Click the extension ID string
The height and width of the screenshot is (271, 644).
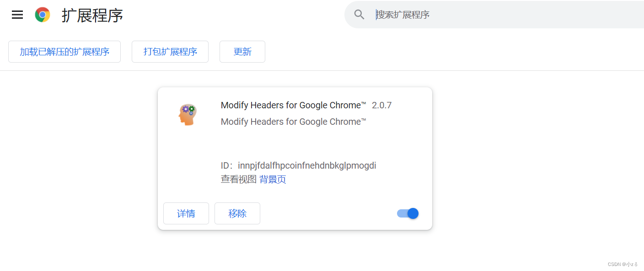click(307, 165)
